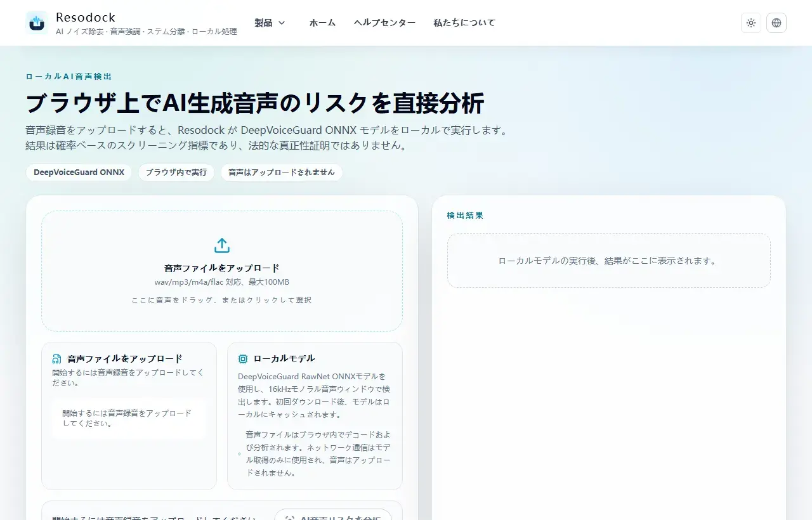
Task: Click the Resodock logo icon
Action: (x=37, y=23)
